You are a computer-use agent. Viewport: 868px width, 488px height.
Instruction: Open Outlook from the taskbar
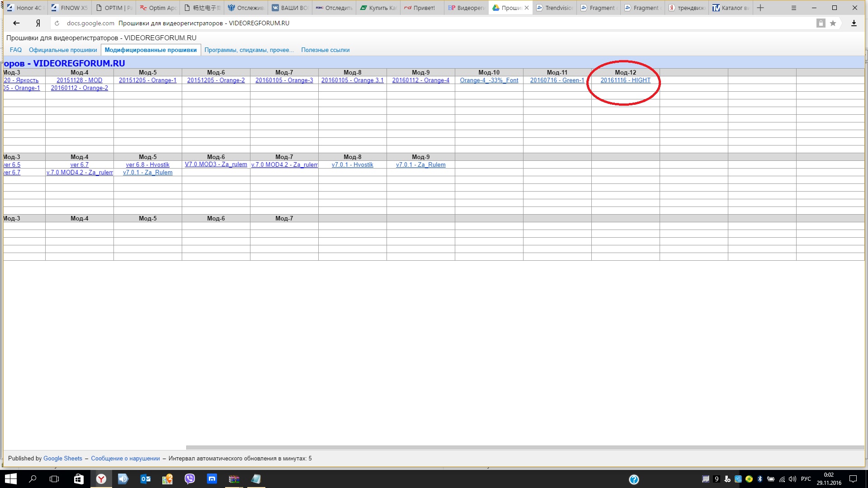point(145,479)
